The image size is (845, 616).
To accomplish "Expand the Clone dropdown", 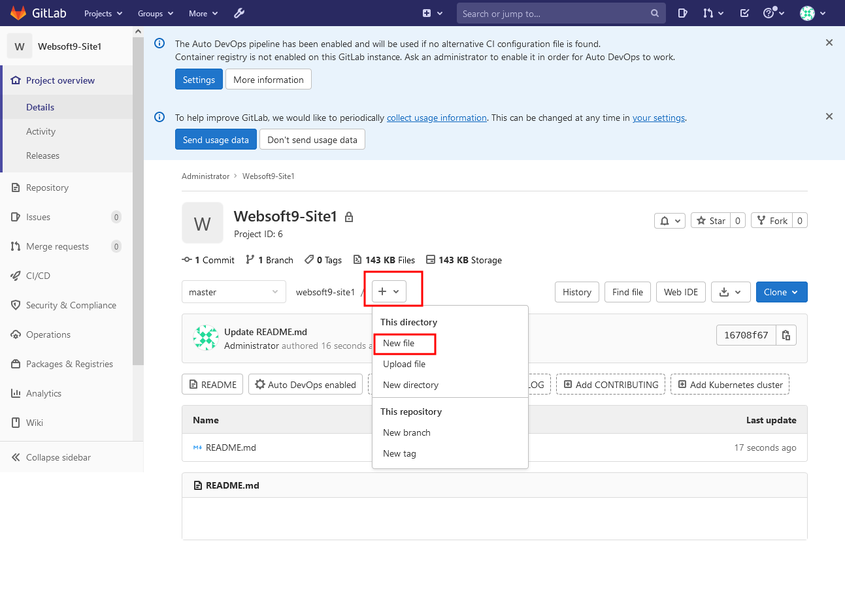I will coord(782,292).
